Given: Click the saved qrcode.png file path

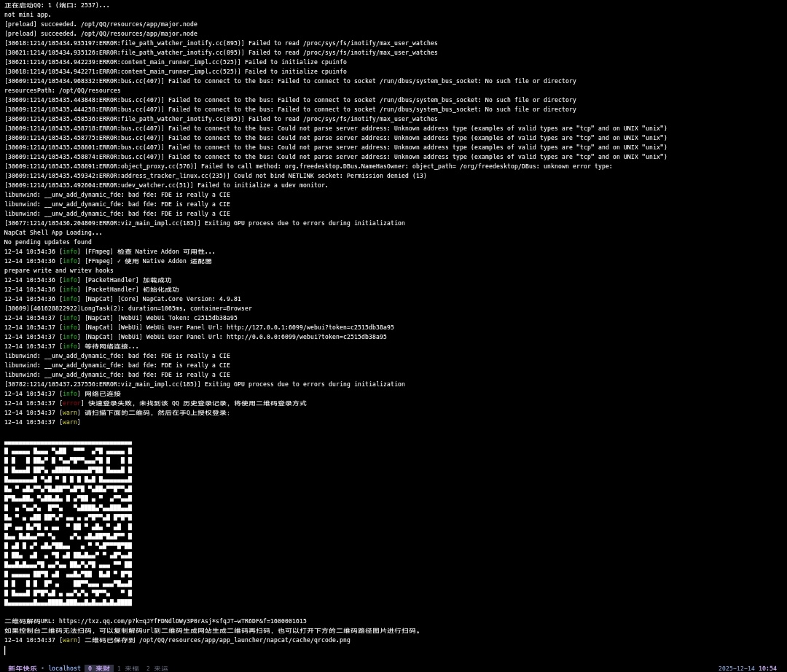Looking at the screenshot, I should pyautogui.click(x=244, y=641).
